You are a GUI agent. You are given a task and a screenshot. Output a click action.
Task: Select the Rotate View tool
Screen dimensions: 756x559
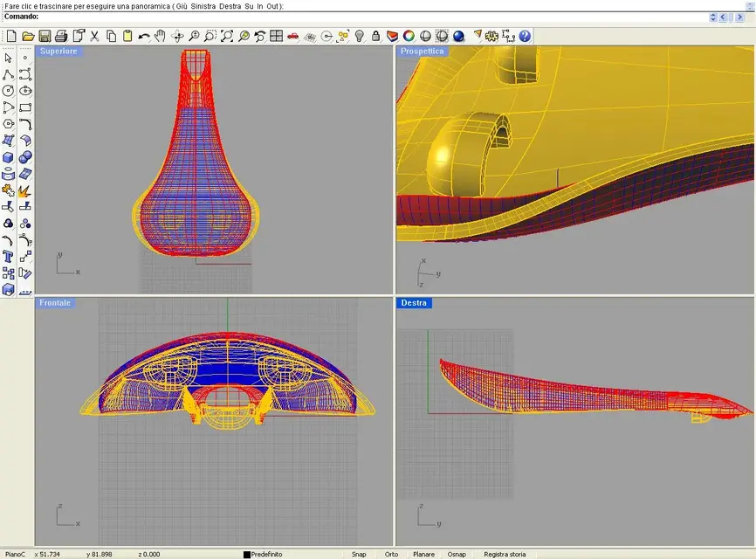point(177,36)
